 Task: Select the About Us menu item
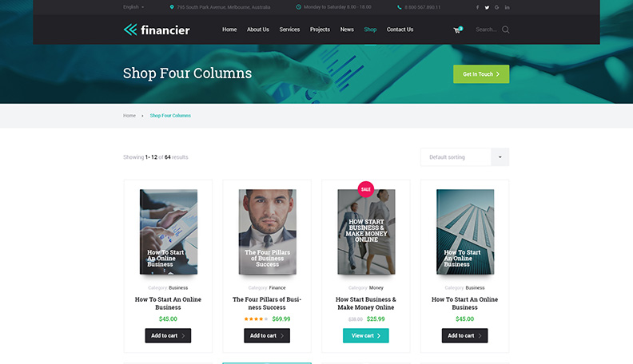pyautogui.click(x=258, y=30)
